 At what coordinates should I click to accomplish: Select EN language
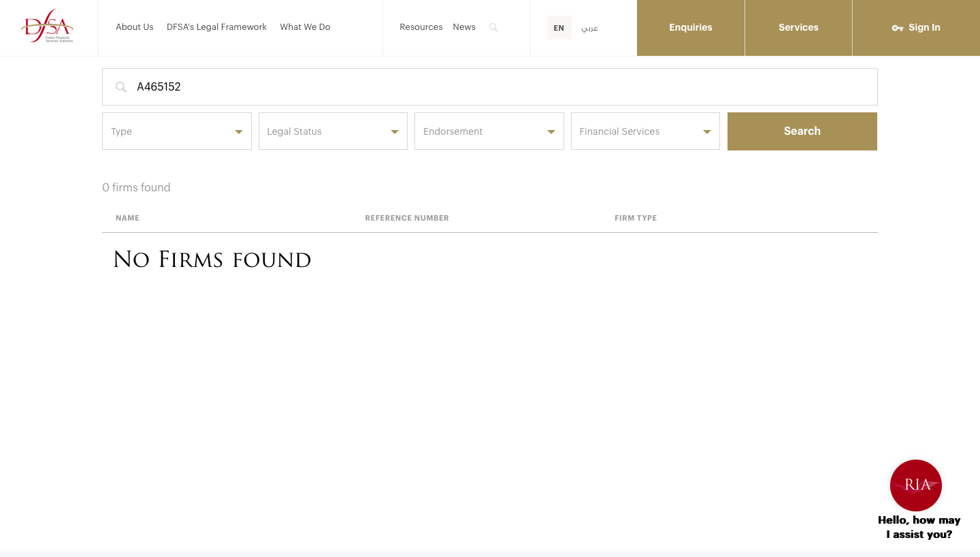pos(559,28)
